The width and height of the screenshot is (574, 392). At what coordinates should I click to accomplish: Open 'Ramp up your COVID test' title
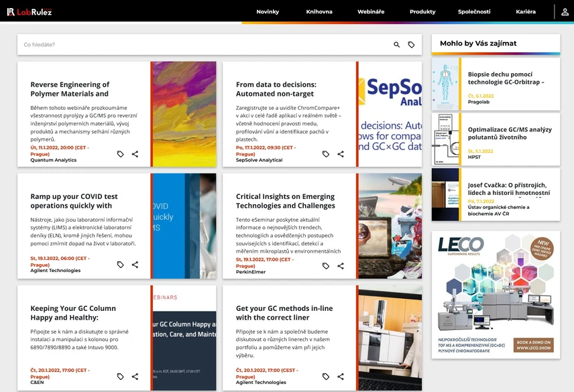(74, 201)
